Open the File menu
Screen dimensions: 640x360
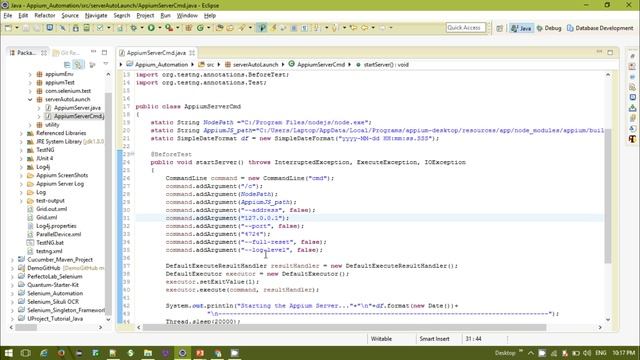coord(8,16)
